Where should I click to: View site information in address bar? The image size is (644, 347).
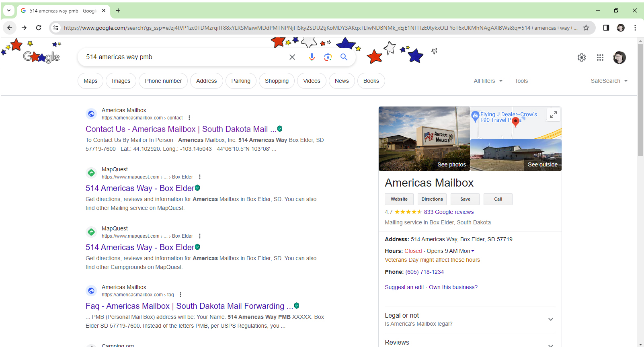56,28
